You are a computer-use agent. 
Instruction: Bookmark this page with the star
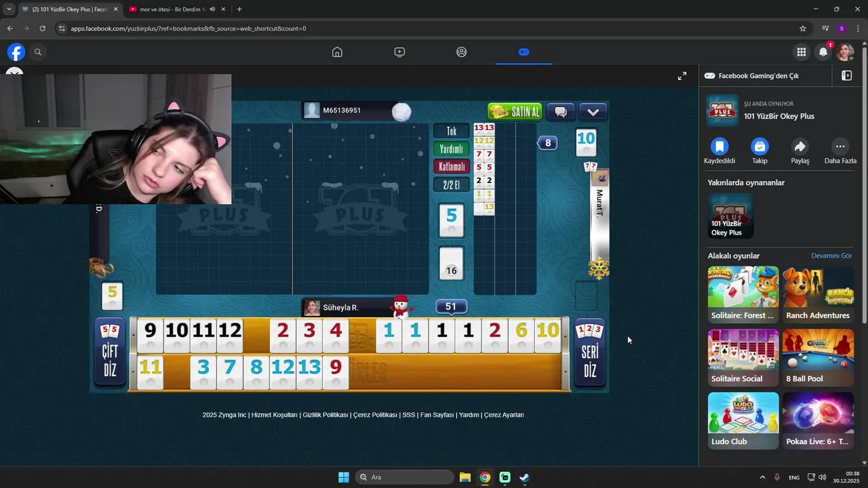[x=803, y=28]
